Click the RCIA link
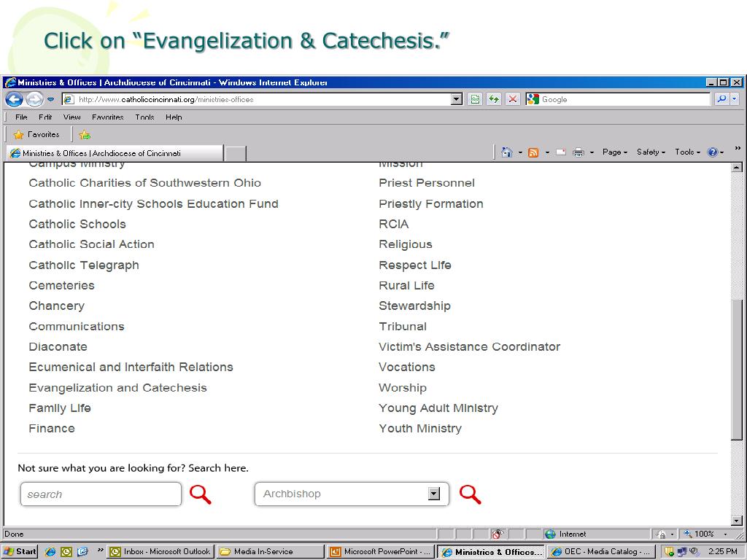The width and height of the screenshot is (747, 560). point(393,225)
